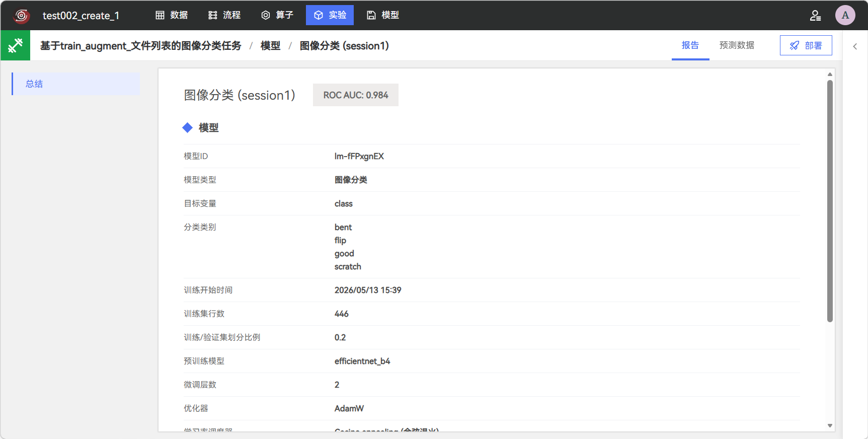
Task: Click the 优化器 label
Action: [x=196, y=408]
